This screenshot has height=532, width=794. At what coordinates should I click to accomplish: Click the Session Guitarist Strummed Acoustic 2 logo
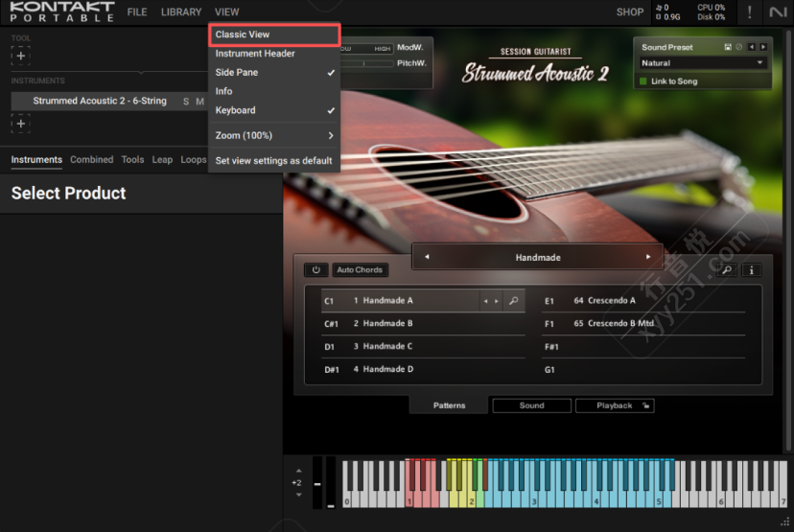(536, 67)
